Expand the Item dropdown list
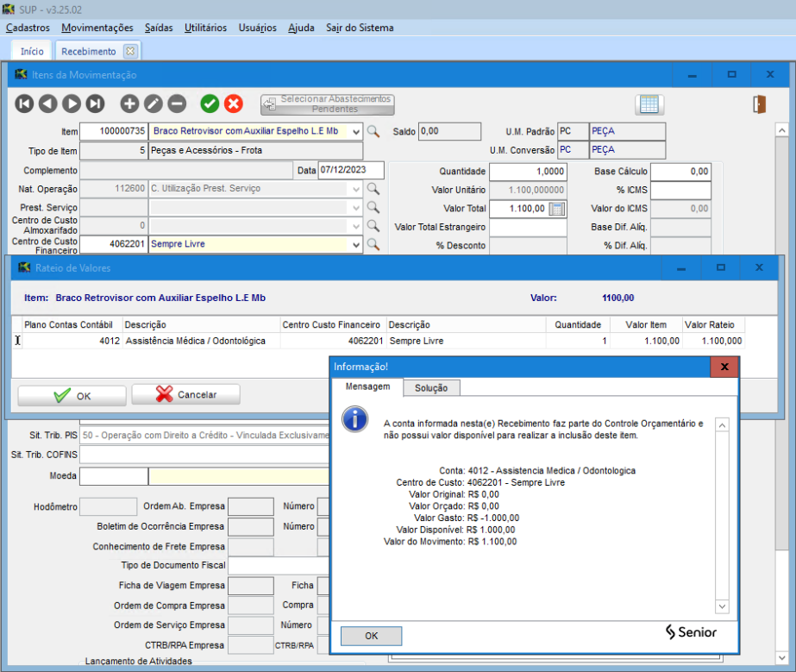Viewport: 796px width, 672px height. (x=356, y=132)
